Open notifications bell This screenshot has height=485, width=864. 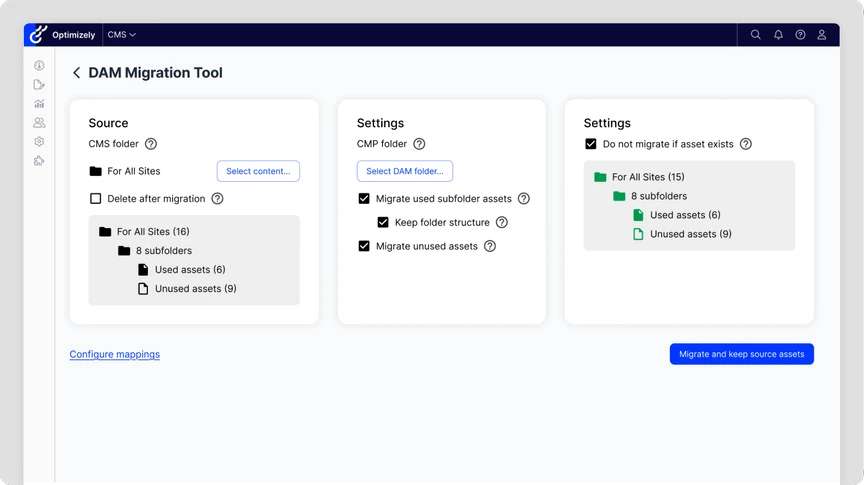pyautogui.click(x=778, y=35)
